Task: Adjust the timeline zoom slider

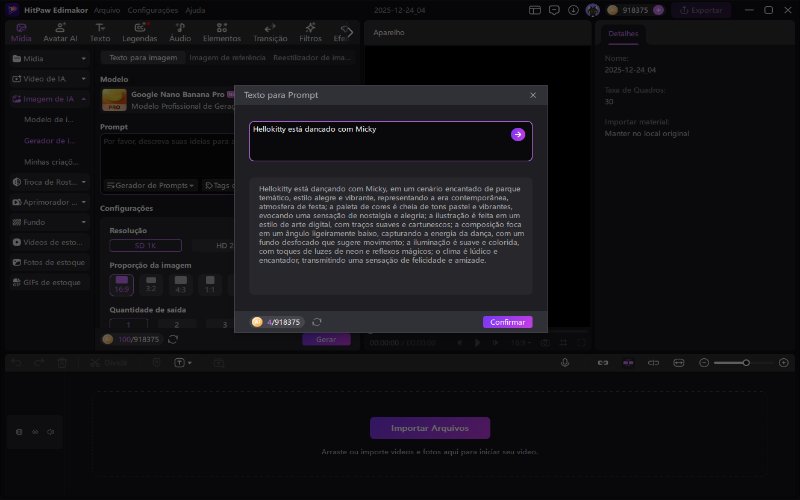Action: (x=745, y=361)
